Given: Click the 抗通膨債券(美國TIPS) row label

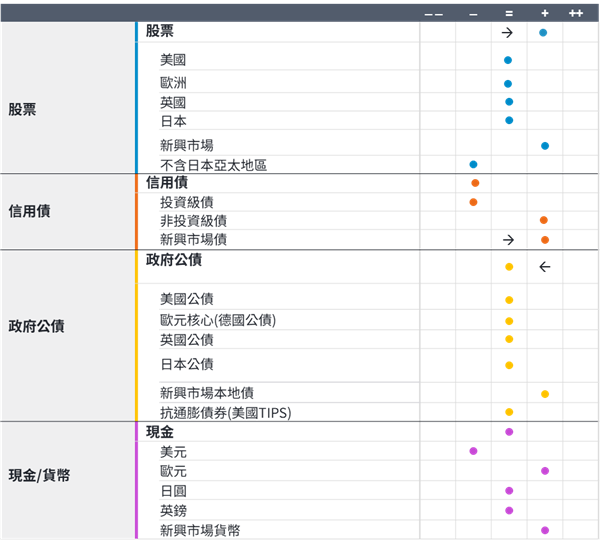Looking at the screenshot, I should tap(225, 413).
